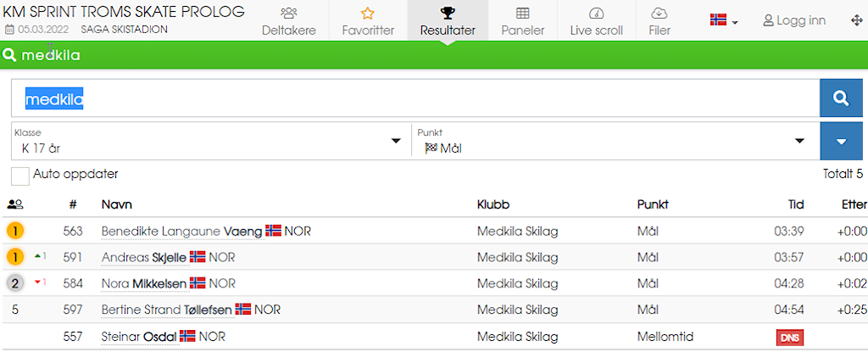Click gold rank badge for Andreas Skjelle
This screenshot has height=352, width=868.
[x=15, y=257]
